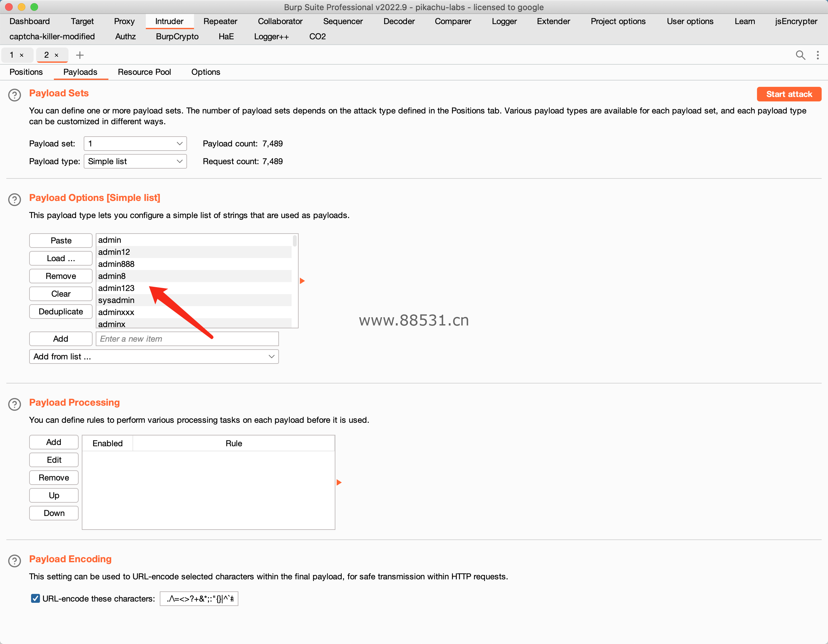
Task: Go to the Dashboard tab
Action: 29,21
